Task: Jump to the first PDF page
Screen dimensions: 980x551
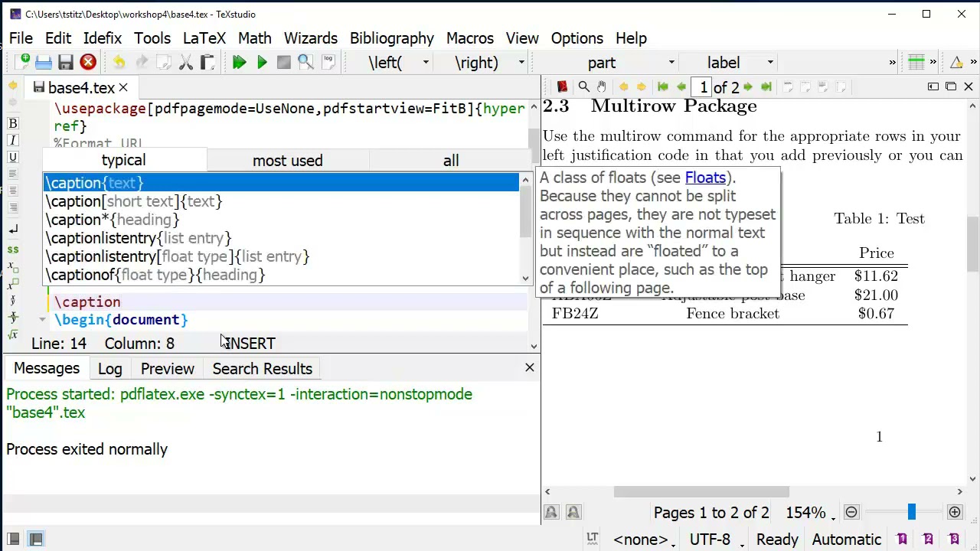Action: (x=663, y=87)
